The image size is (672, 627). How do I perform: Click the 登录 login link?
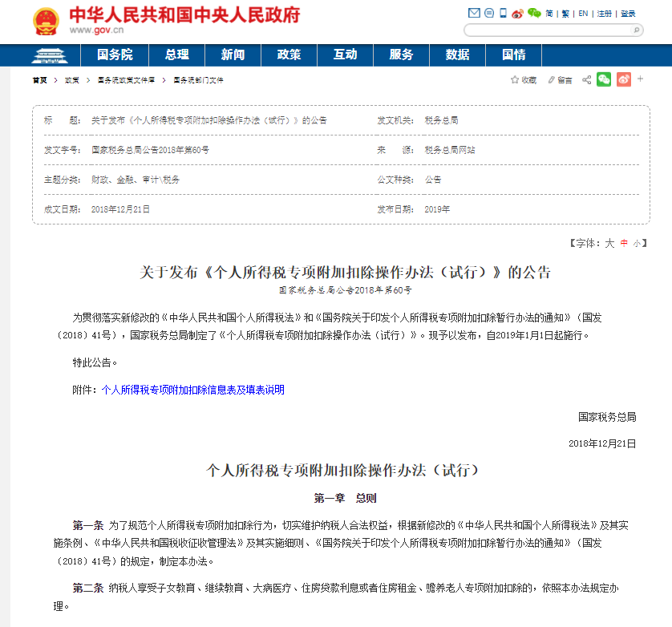tap(629, 13)
